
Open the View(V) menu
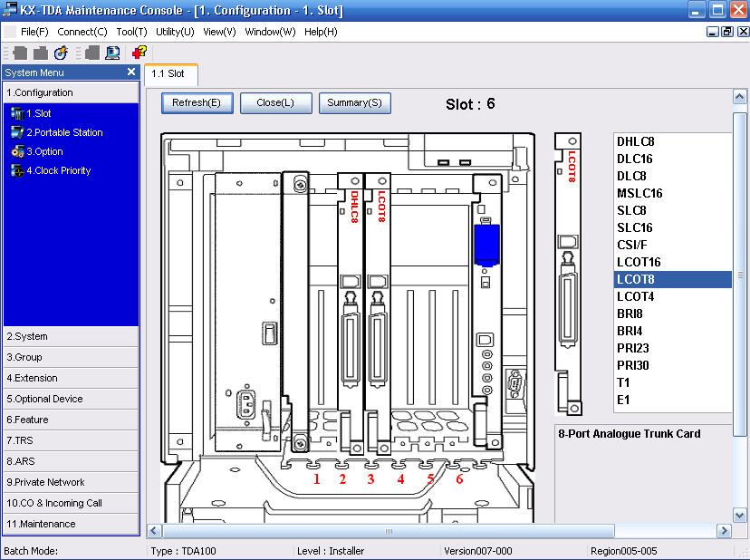219,32
